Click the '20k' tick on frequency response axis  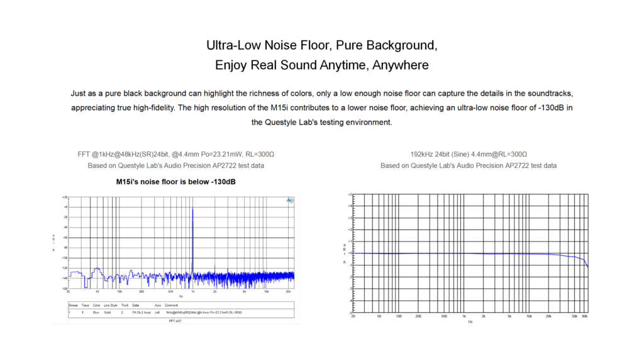tap(548, 316)
